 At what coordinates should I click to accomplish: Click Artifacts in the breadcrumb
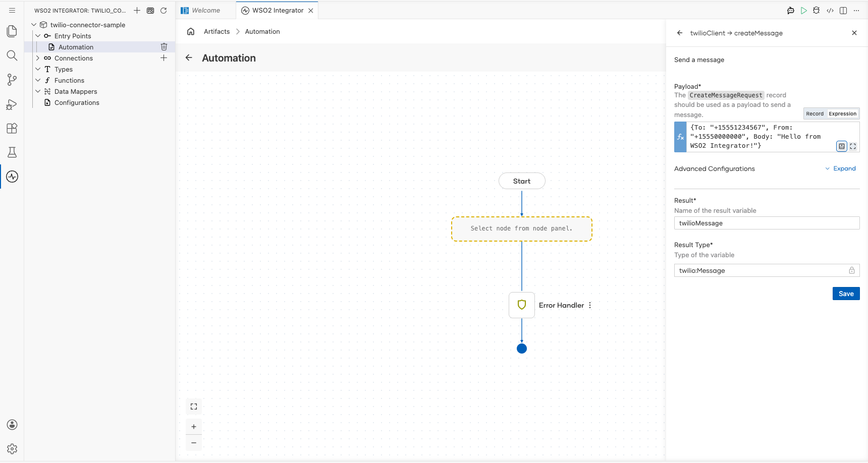pyautogui.click(x=217, y=31)
